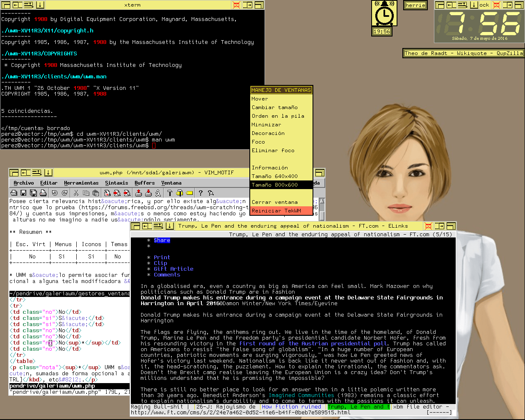525x420 pixels.
Task: Choose Foco in the window menu
Action: [281, 142]
